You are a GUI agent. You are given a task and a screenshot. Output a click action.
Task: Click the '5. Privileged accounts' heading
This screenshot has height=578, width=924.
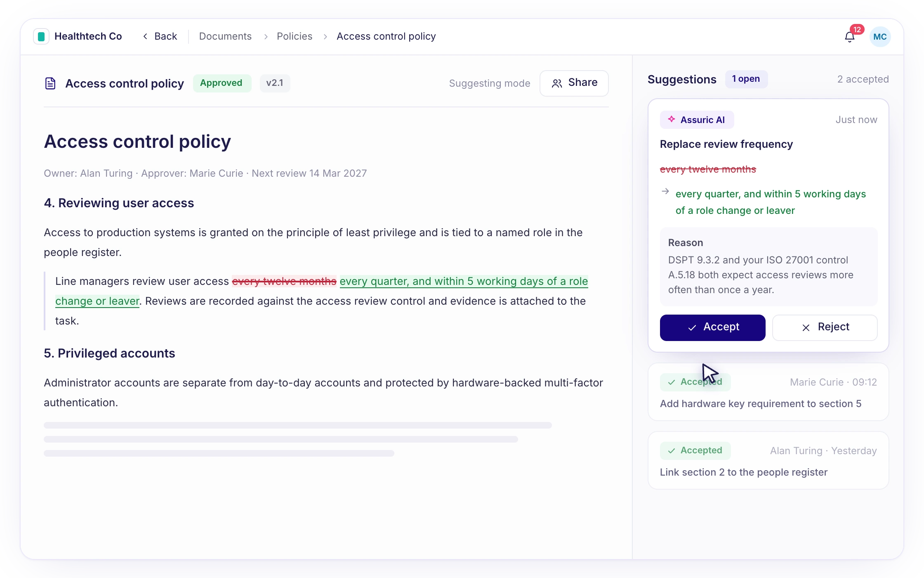[x=109, y=353]
